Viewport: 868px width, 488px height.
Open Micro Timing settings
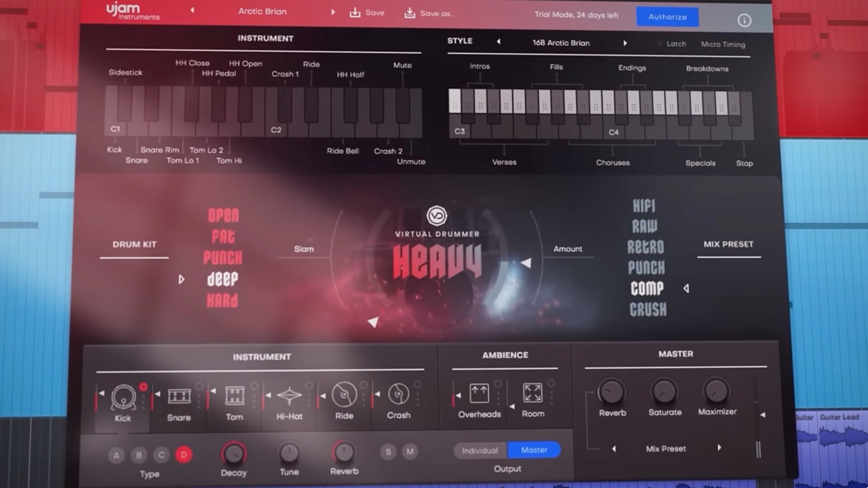pos(723,44)
